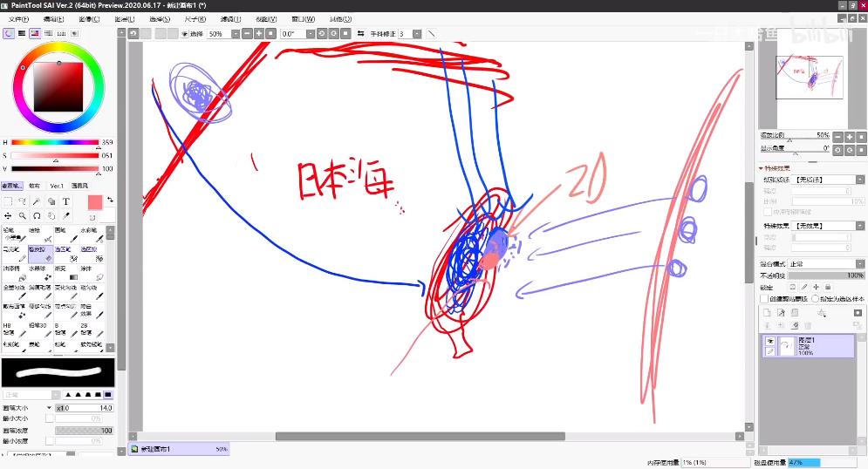
Task: Collapse the 特殊效果 section
Action: 762,168
